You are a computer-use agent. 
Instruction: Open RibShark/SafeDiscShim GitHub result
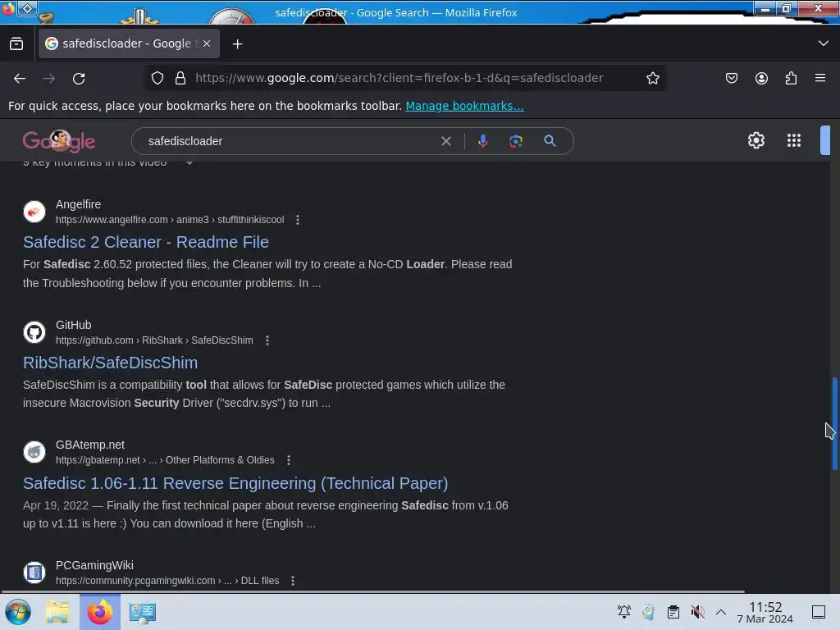point(111,363)
